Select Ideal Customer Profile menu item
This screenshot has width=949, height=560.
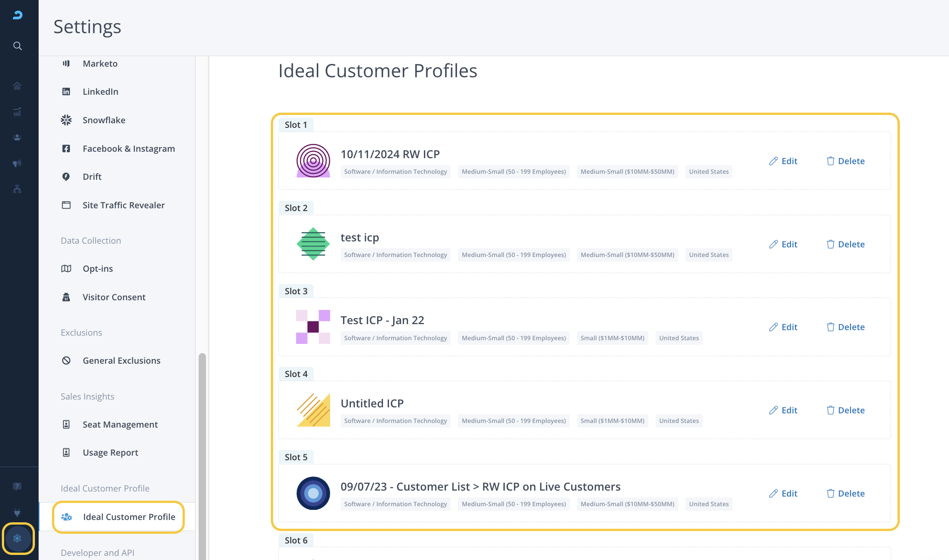point(129,517)
